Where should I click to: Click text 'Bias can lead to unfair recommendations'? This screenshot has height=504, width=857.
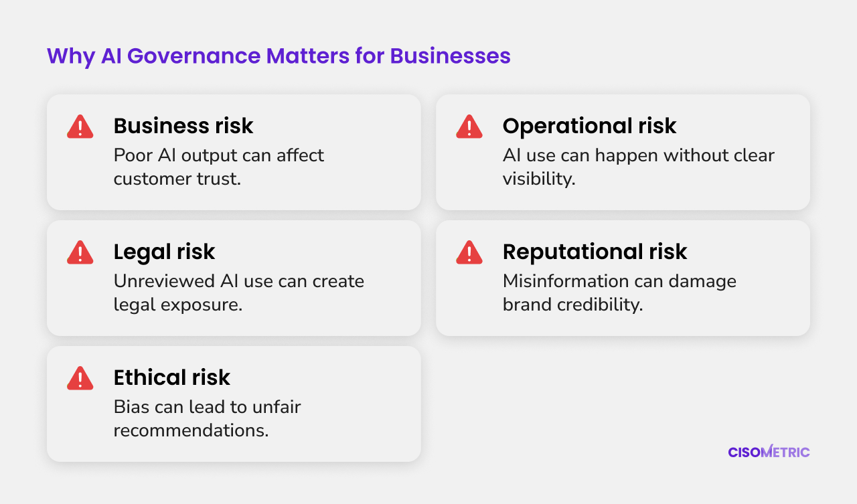click(207, 418)
